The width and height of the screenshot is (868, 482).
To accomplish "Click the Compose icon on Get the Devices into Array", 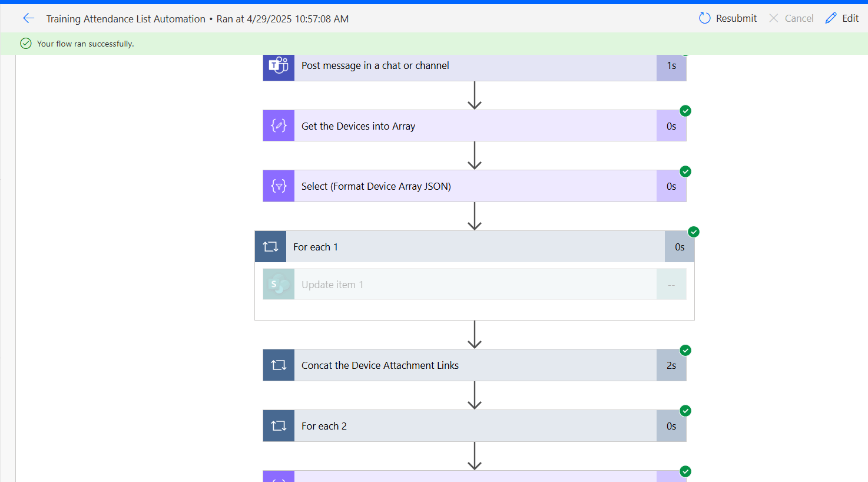I will [x=278, y=126].
